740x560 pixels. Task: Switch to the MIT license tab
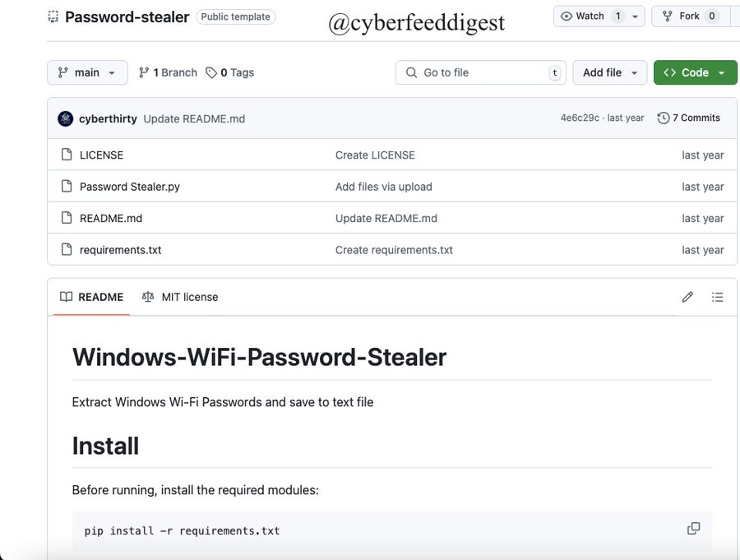[x=180, y=297]
